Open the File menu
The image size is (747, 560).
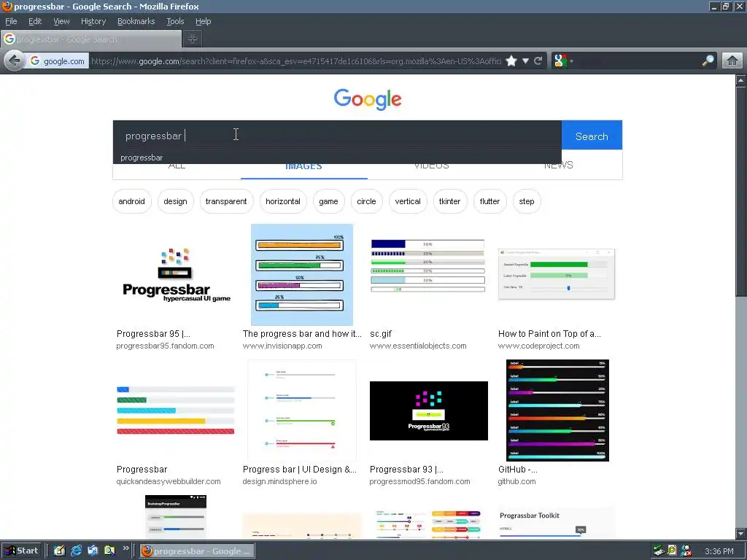[x=11, y=21]
